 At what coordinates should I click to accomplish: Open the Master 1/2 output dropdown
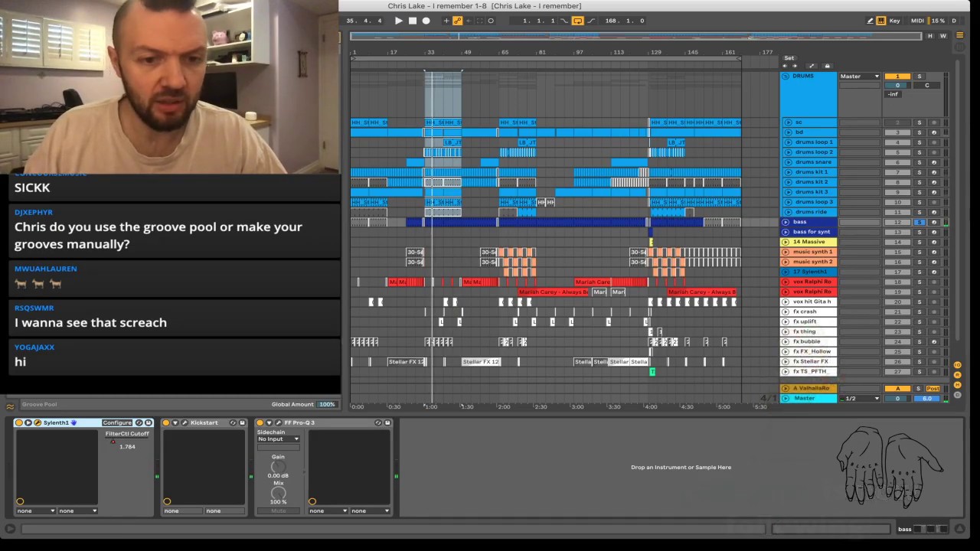click(860, 399)
